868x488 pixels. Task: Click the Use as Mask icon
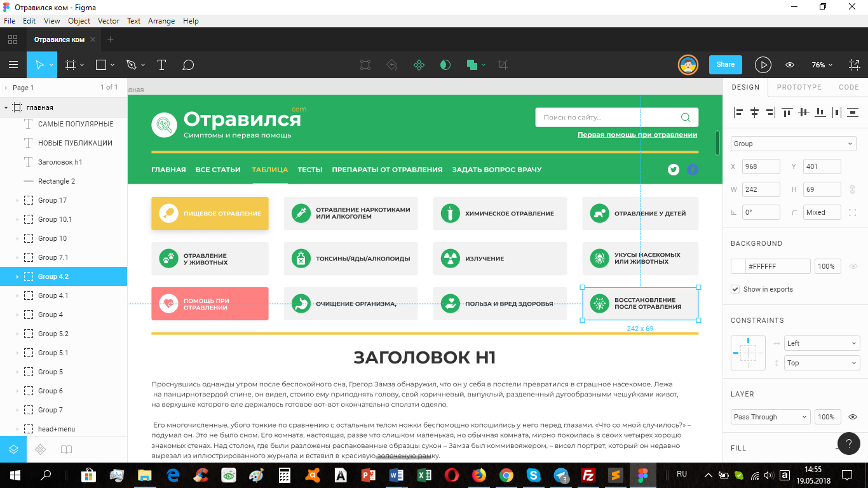pyautogui.click(x=445, y=65)
